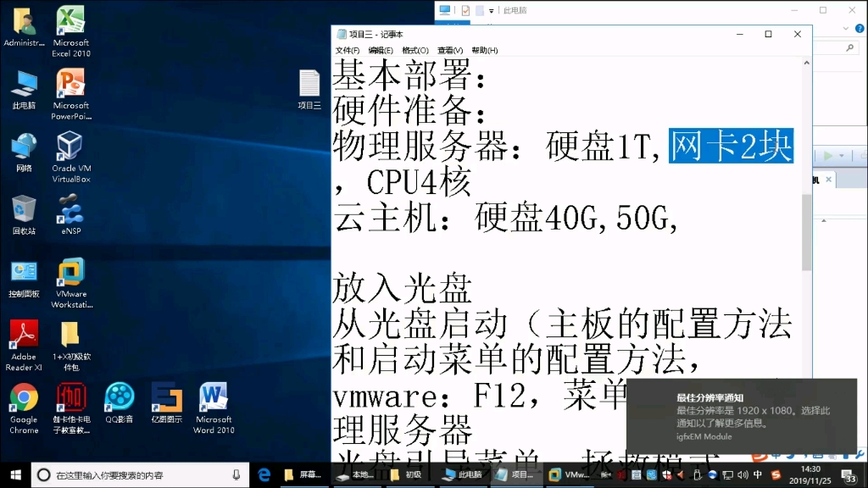The height and width of the screenshot is (488, 868).
Task: Toggle the network status tray icon
Action: click(x=729, y=475)
